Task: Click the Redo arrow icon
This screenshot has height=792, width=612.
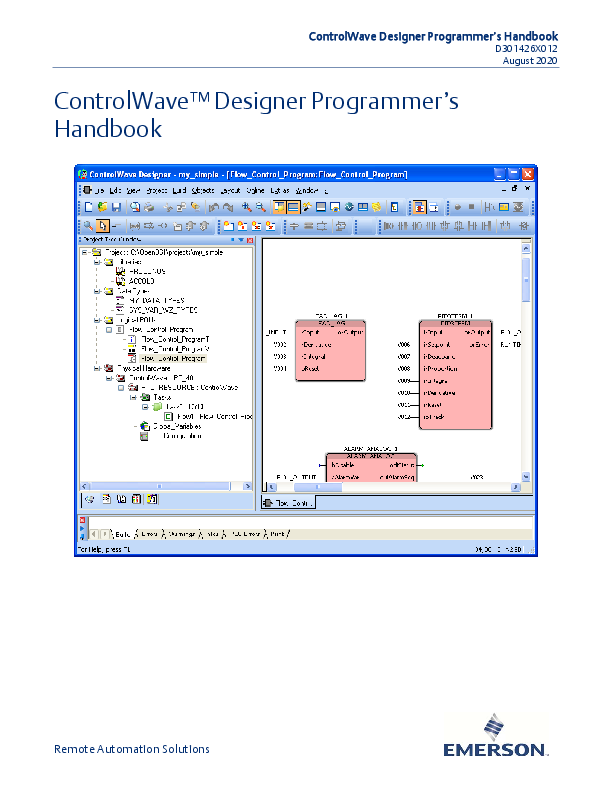Action: (228, 207)
